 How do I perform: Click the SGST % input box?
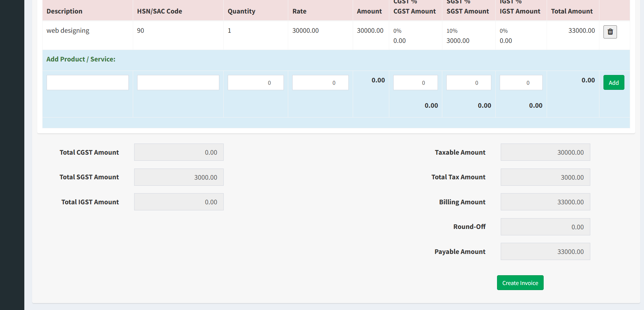[468, 82]
